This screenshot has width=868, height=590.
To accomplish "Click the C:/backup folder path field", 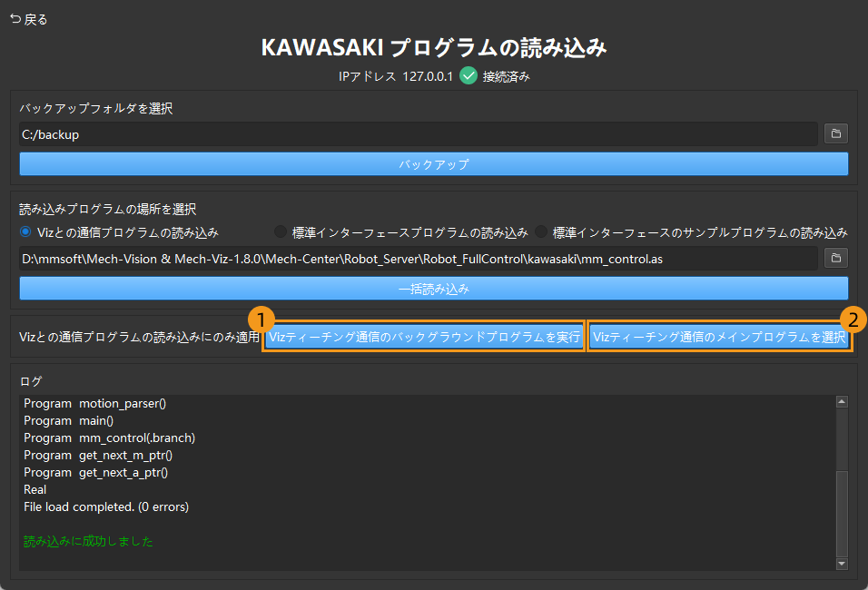I will 419,134.
